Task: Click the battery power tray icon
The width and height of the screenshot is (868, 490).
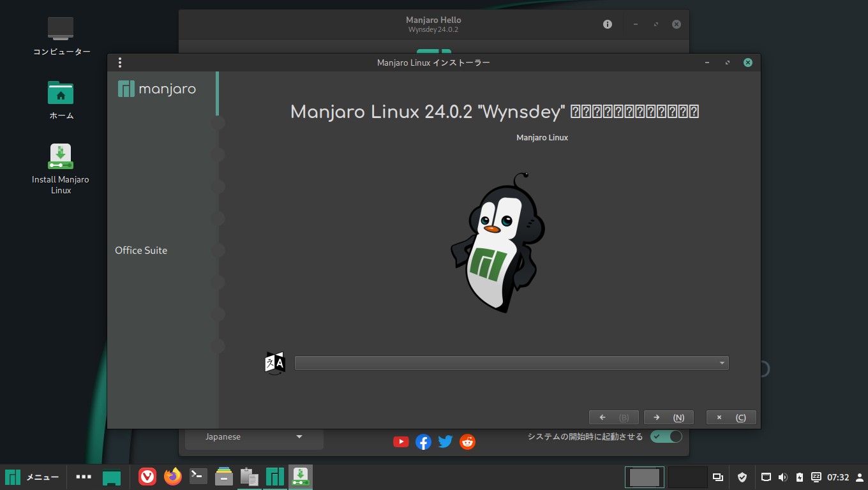Action: [x=800, y=477]
